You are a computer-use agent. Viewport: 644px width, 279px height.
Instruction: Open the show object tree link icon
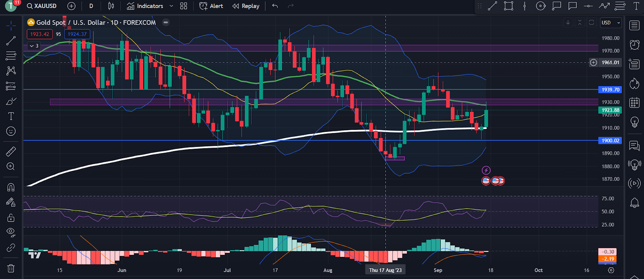coord(11,248)
